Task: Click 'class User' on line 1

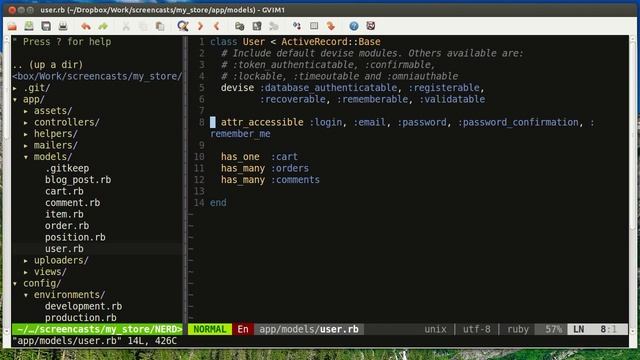Action: [238, 42]
